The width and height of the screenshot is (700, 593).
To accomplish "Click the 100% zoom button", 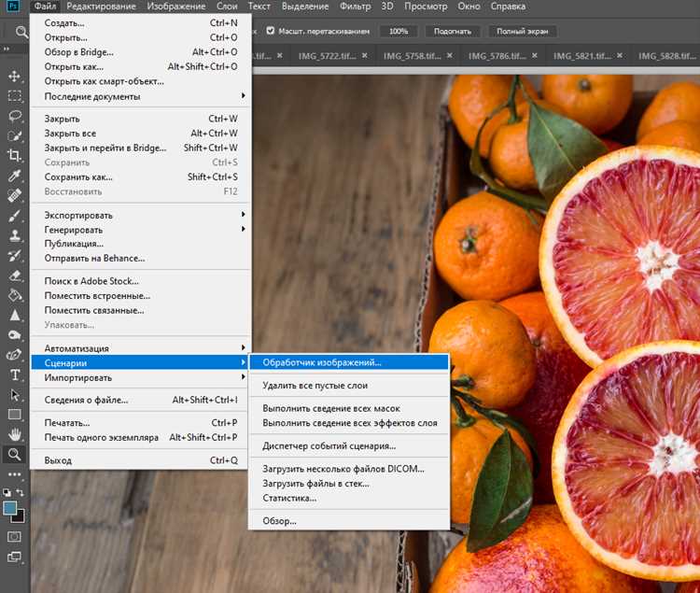I will [399, 31].
